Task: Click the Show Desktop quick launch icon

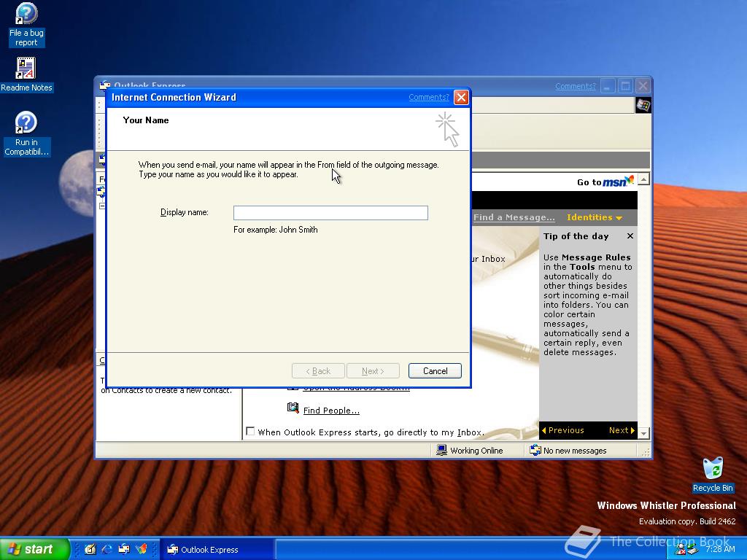Action: (90, 549)
